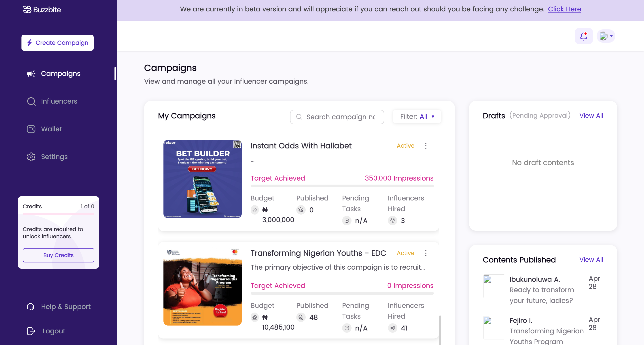Open the profile avatar dropdown
The height and width of the screenshot is (345, 644).
tap(606, 36)
